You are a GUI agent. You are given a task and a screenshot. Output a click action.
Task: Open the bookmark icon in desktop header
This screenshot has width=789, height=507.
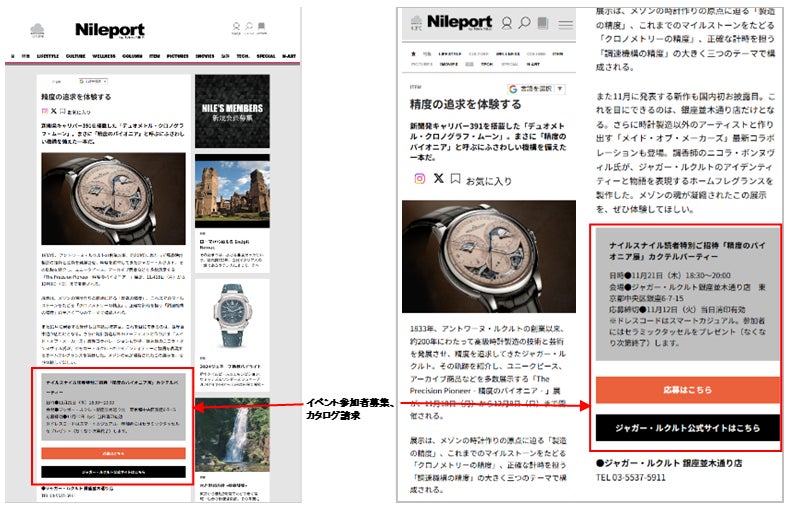click(262, 27)
